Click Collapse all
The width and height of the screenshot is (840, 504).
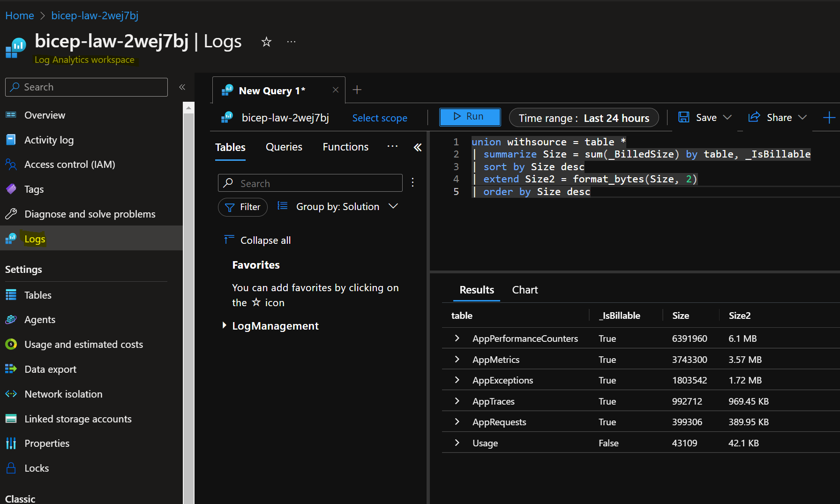tap(258, 241)
